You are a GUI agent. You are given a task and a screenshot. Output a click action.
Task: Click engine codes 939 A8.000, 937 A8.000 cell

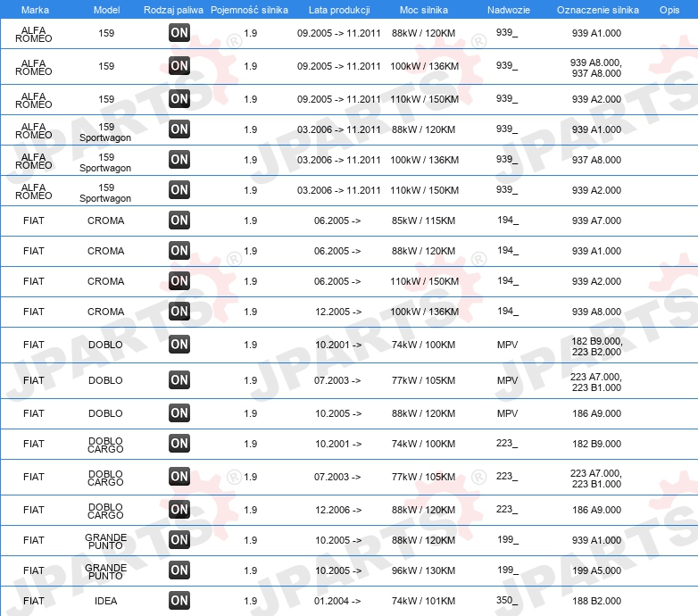coord(596,68)
